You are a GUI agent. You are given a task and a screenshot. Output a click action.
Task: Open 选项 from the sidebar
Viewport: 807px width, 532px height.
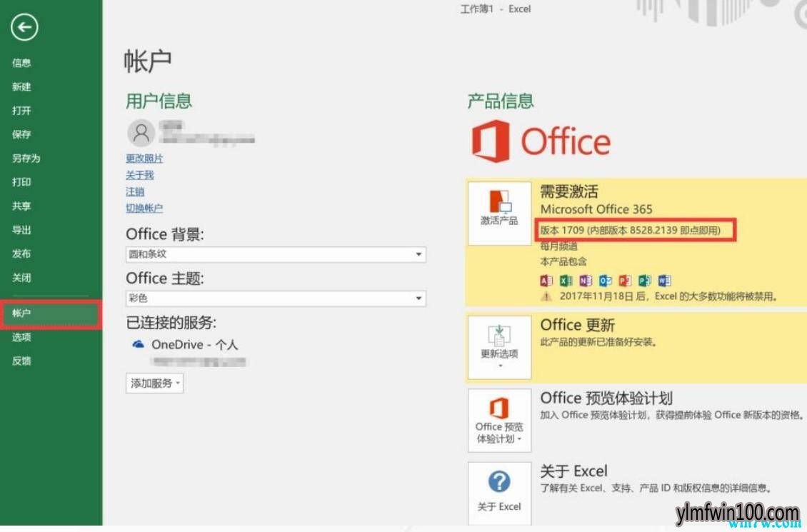click(x=21, y=337)
